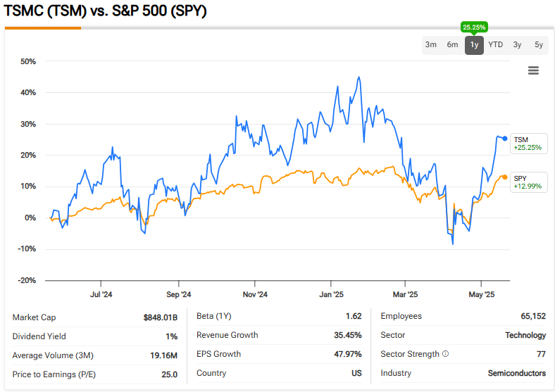This screenshot has height=392, width=555.
Task: Click the -10% y-axis label
Action: [27, 249]
